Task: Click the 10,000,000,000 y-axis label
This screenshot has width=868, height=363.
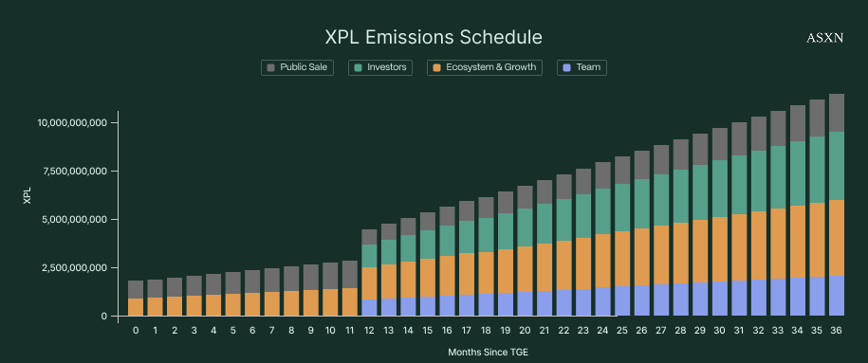Action: click(71, 122)
